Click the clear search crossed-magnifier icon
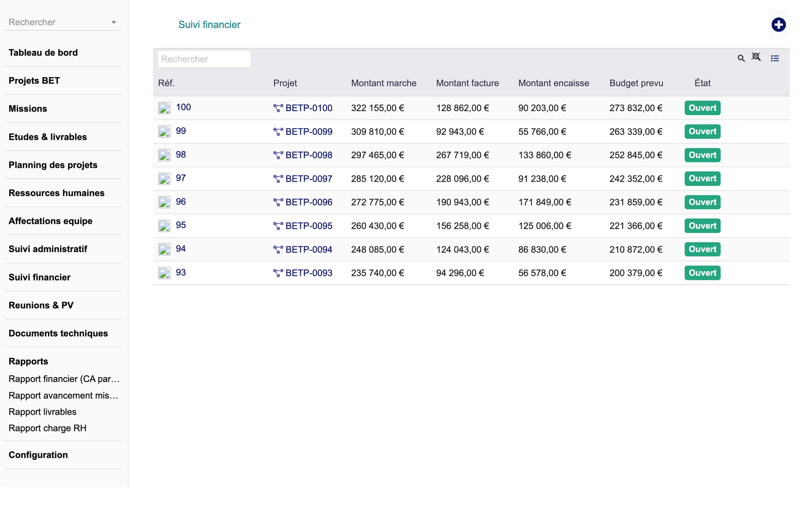 756,57
